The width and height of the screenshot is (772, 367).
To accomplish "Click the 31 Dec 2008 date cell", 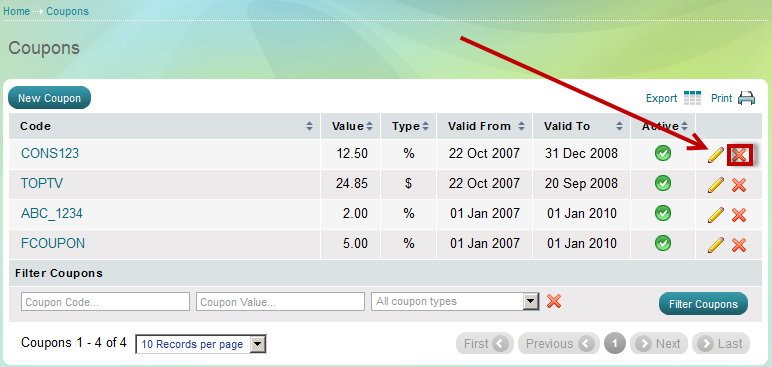I will click(x=581, y=154).
